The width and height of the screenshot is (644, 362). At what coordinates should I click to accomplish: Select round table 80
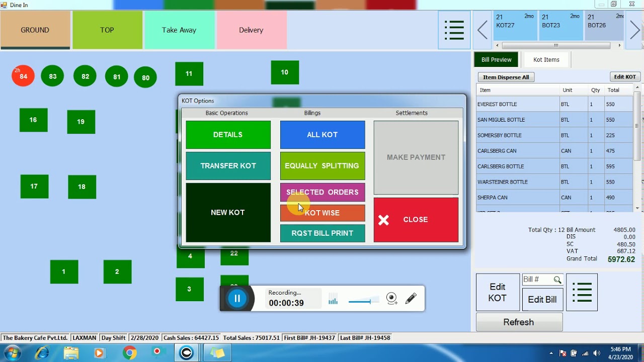point(145,77)
